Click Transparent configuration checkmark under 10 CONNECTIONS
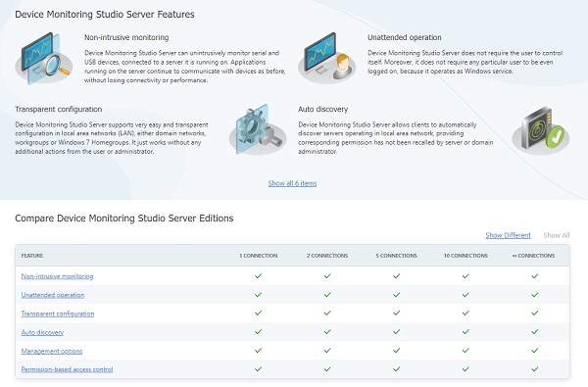 [465, 313]
